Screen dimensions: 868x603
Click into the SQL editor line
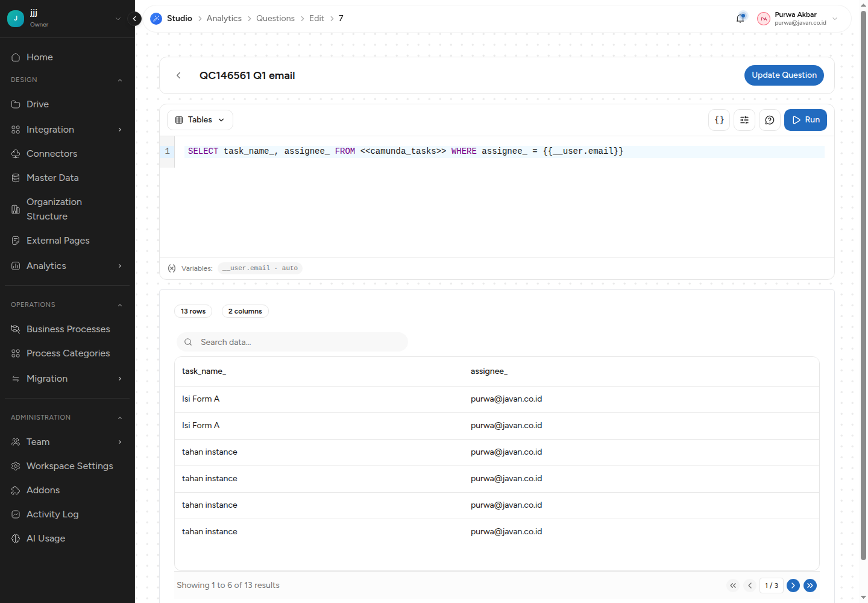click(504, 151)
